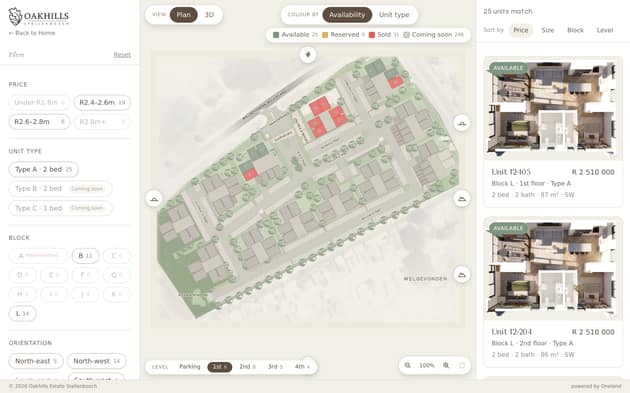
Task: Zoom in using the plus magnifier icon
Action: [x=446, y=365]
